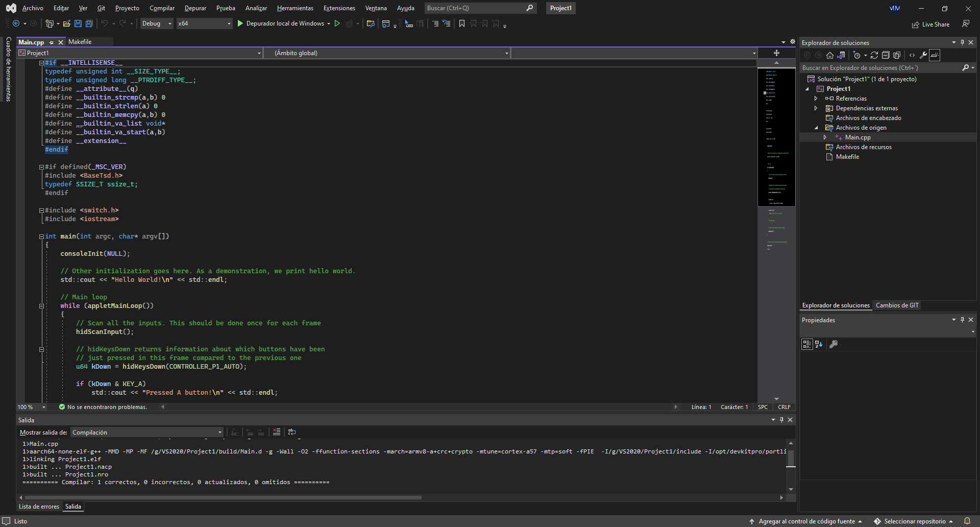Toggle Categorized view in Propiedades panel
Image resolution: width=980 pixels, height=527 pixels.
(x=807, y=344)
